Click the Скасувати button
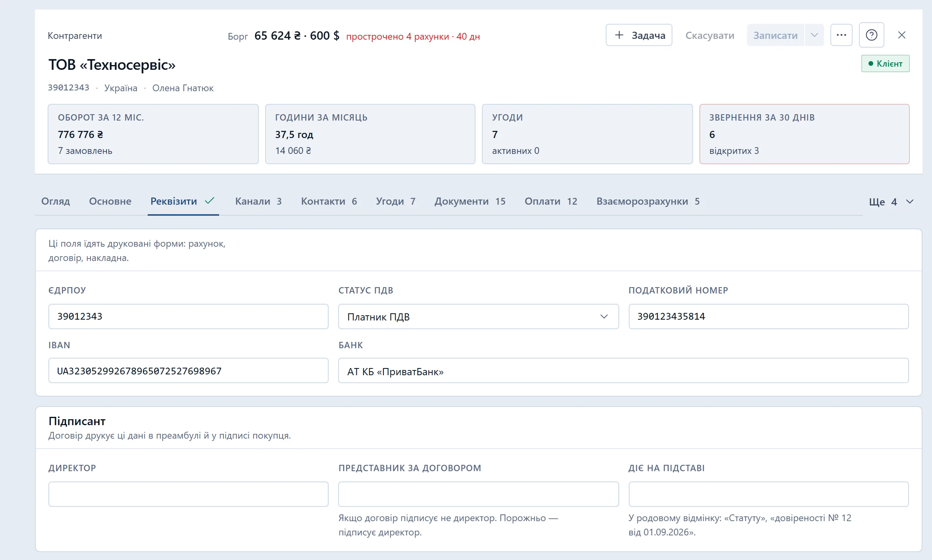932x560 pixels. (x=710, y=35)
